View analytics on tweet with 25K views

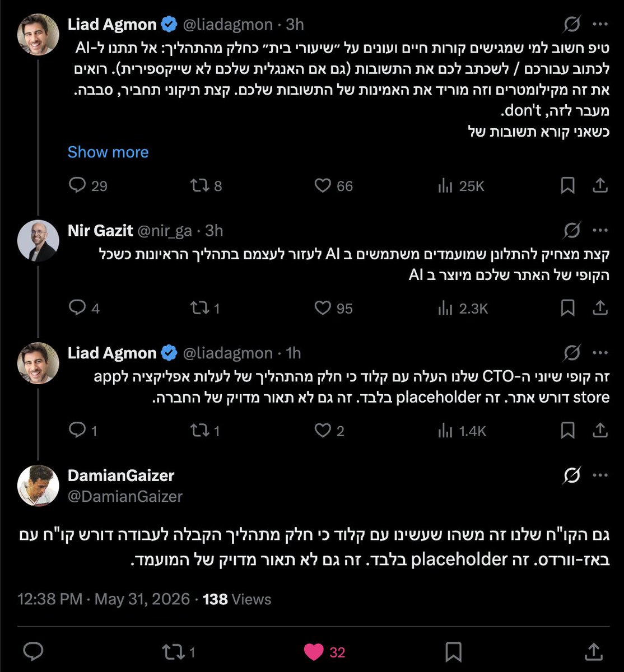[x=460, y=186]
